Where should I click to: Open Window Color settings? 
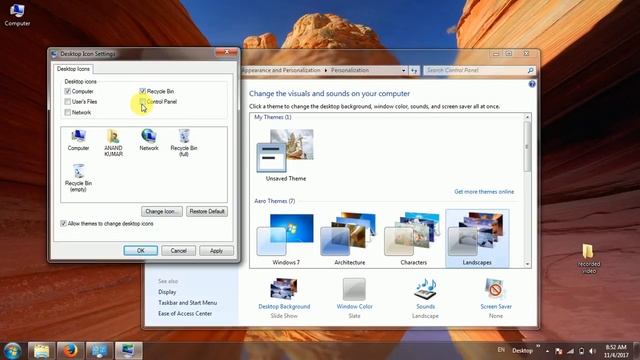pyautogui.click(x=354, y=298)
